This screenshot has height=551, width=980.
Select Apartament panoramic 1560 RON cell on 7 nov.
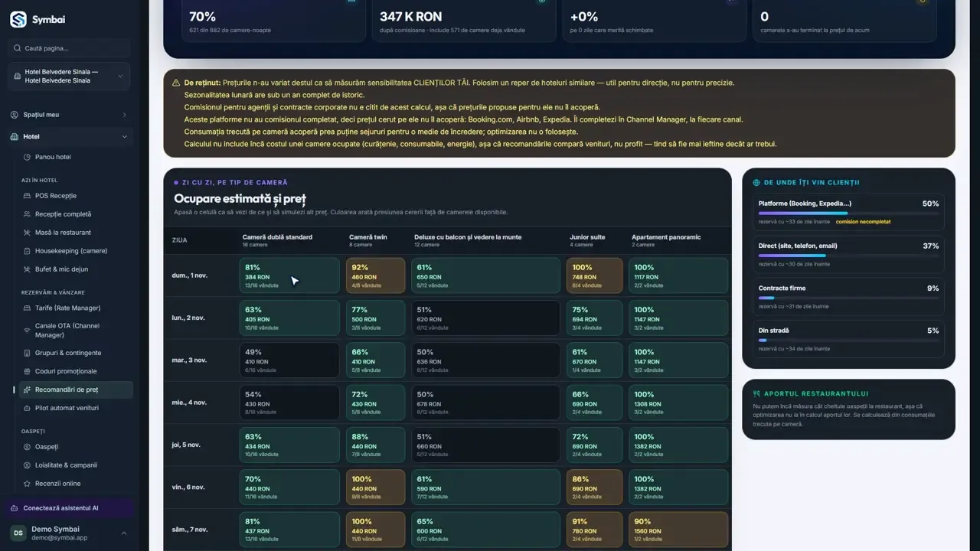(x=678, y=530)
